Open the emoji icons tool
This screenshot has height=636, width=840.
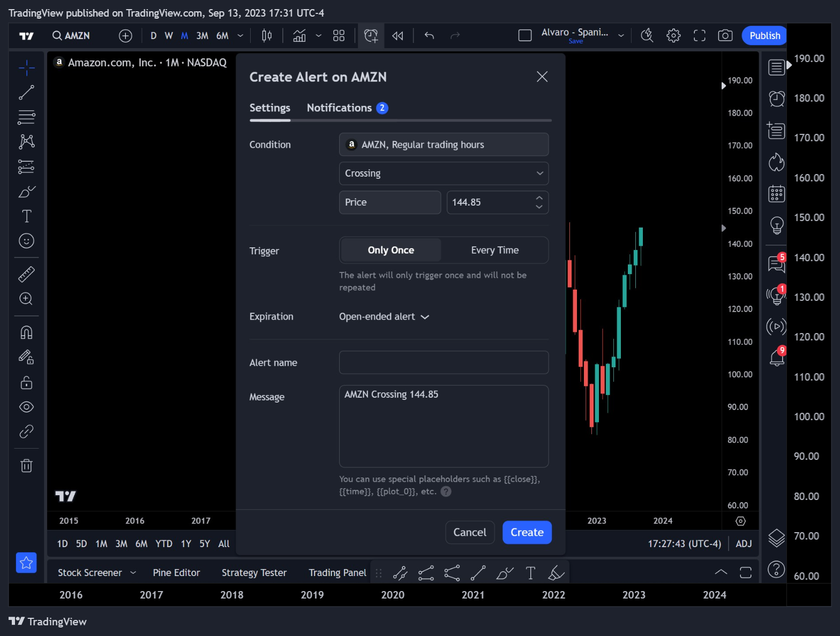click(26, 241)
